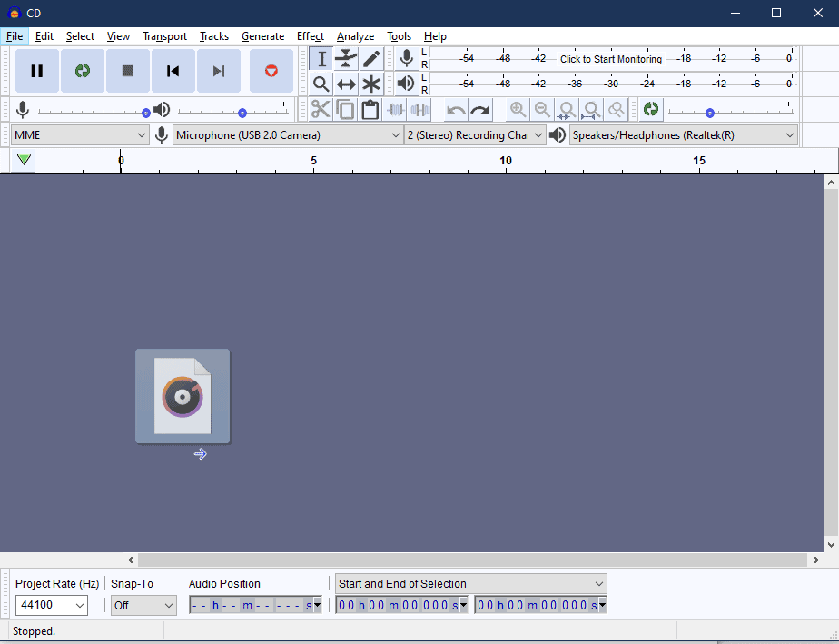Viewport: 839px width, 644px height.
Task: Click the Cut scissors icon
Action: tap(321, 110)
